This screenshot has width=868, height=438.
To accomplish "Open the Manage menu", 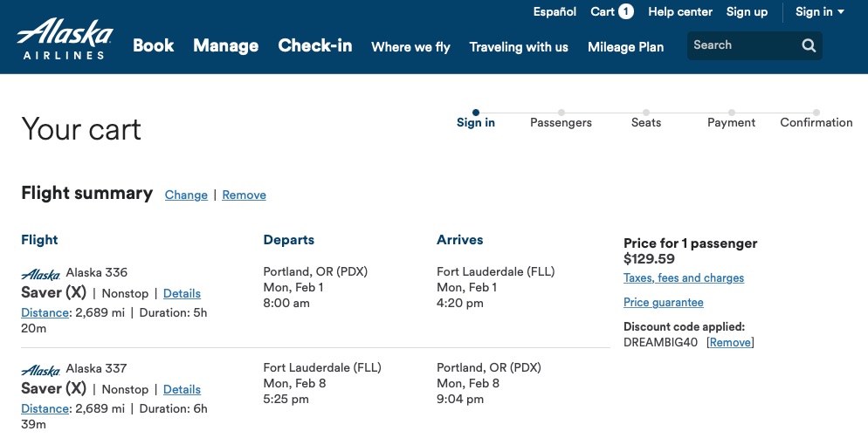I will coord(225,45).
